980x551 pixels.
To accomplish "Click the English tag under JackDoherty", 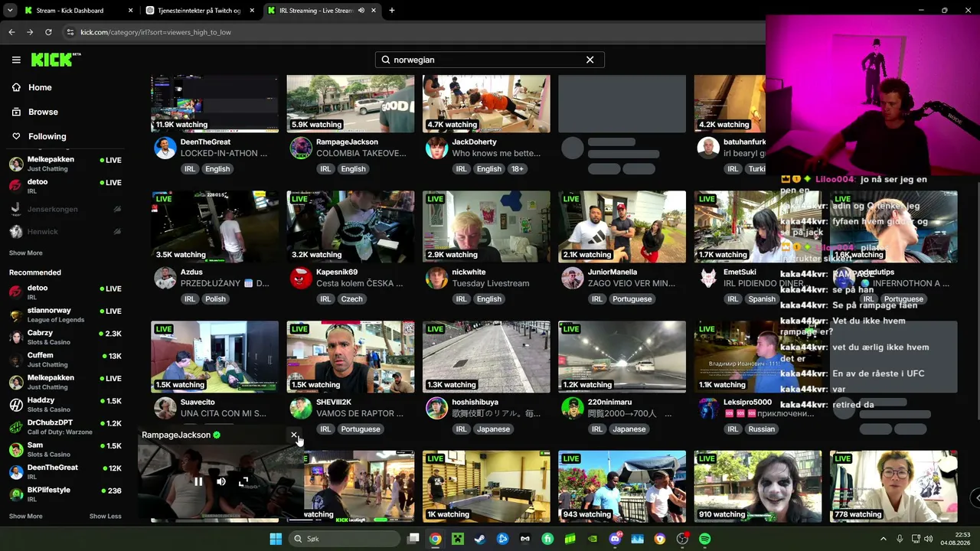I will pyautogui.click(x=489, y=169).
